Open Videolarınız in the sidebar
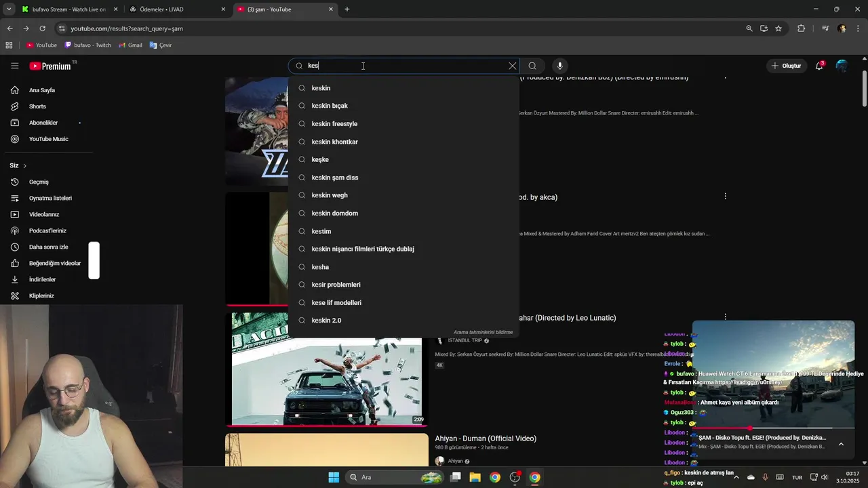 click(44, 214)
